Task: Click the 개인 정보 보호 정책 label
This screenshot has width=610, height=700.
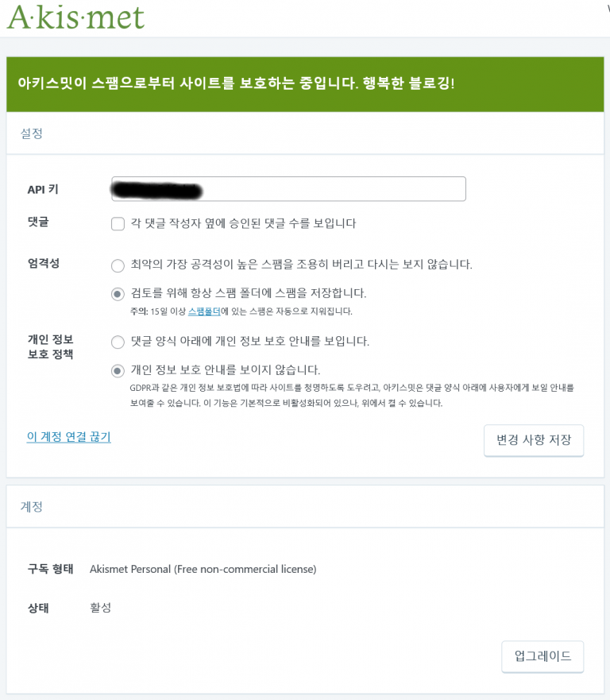Action: pyautogui.click(x=50, y=346)
